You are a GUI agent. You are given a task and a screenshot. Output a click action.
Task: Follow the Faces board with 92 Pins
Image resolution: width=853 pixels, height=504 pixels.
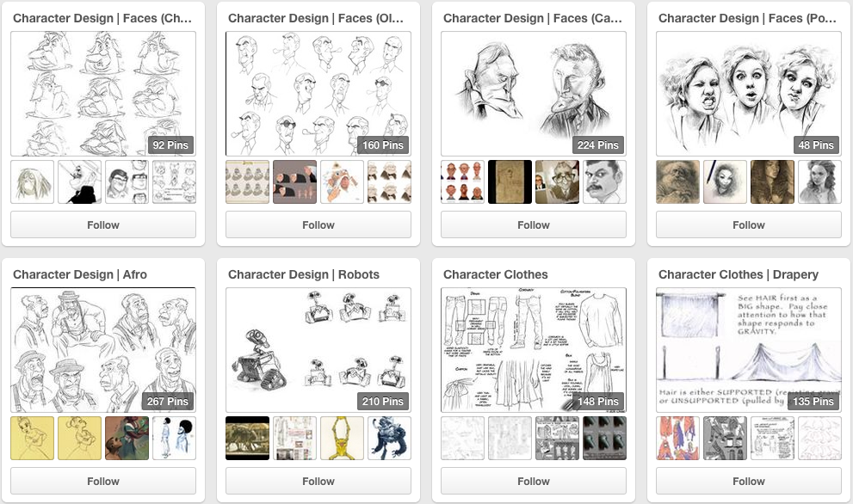pyautogui.click(x=102, y=225)
